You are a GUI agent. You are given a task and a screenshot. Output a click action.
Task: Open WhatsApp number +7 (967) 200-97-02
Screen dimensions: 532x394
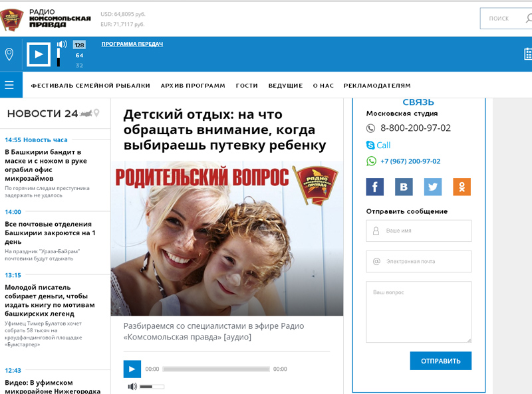(410, 161)
